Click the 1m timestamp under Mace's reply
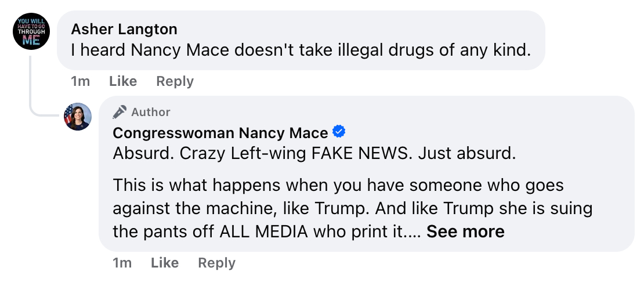The width and height of the screenshot is (644, 282). pos(122,263)
